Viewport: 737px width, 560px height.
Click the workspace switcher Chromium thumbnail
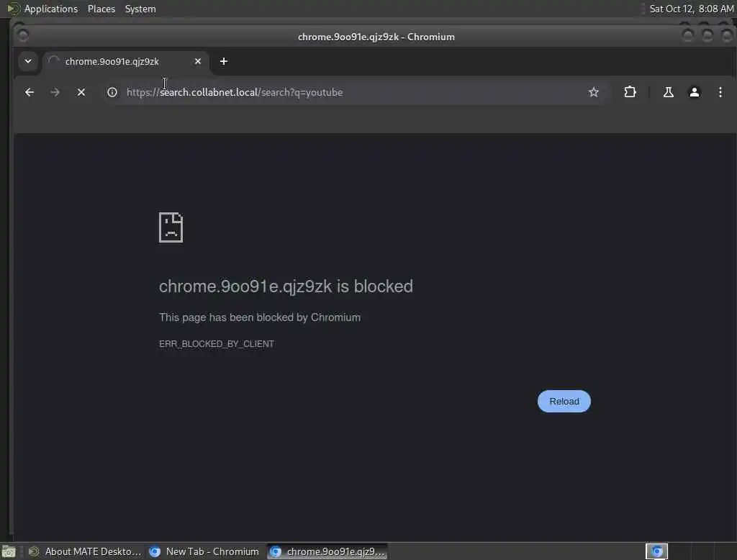tap(656, 551)
